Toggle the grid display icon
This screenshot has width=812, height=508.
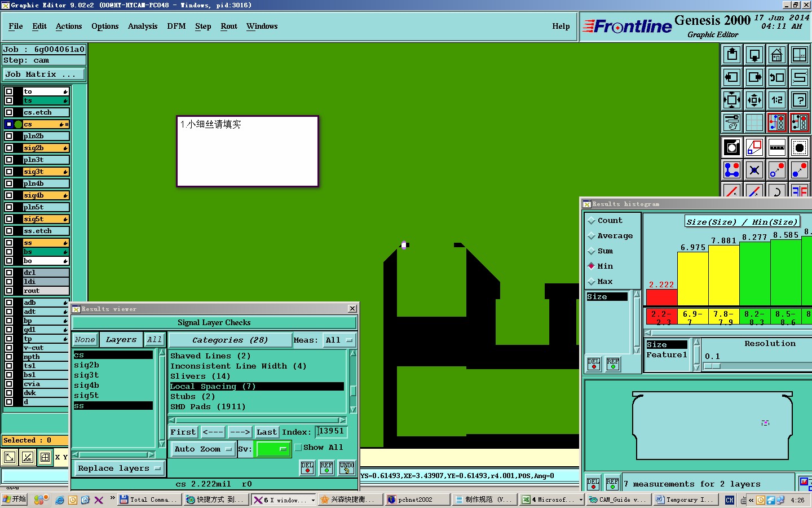click(754, 122)
